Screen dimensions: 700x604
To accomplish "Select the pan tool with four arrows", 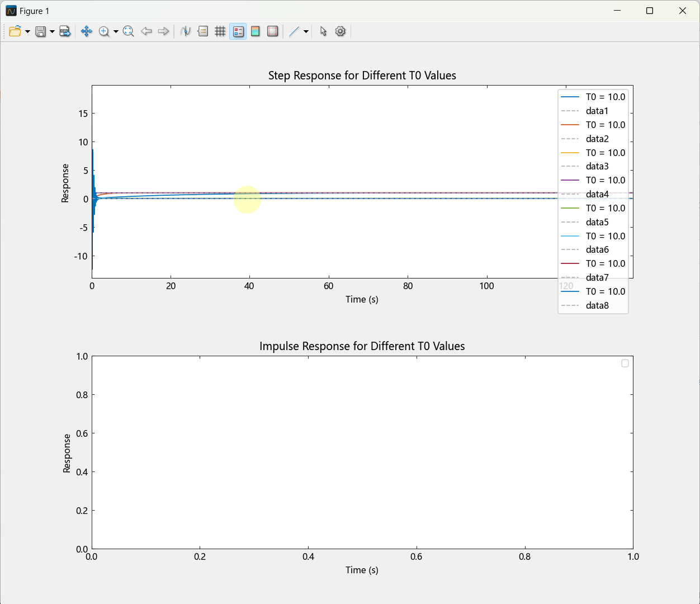I will (x=86, y=31).
